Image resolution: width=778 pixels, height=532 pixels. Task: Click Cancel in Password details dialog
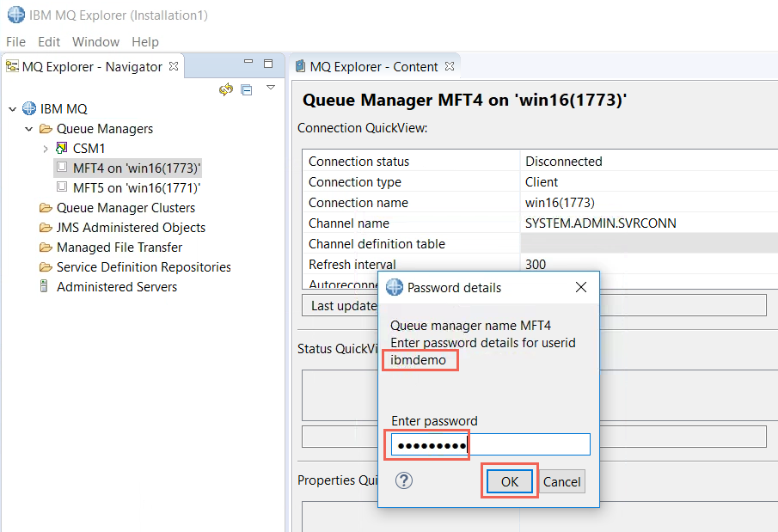(561, 481)
